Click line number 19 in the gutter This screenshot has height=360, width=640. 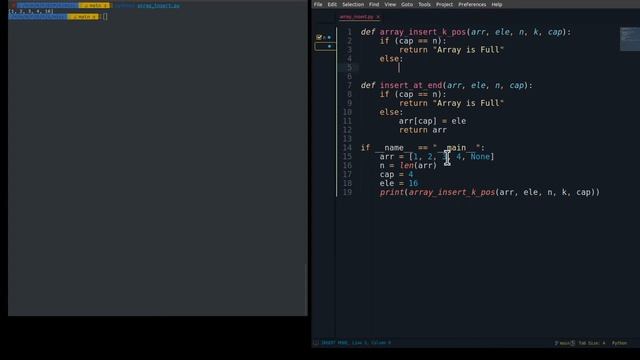click(x=347, y=192)
